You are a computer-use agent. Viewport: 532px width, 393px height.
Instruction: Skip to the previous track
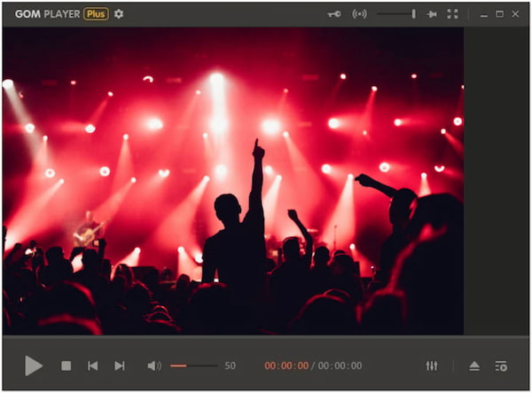click(x=92, y=365)
